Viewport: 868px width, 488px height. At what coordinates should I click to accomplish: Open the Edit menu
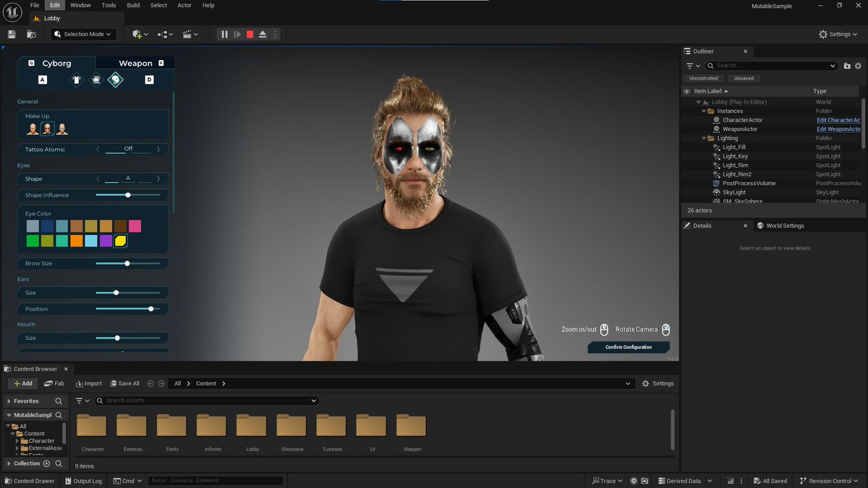coord(55,5)
